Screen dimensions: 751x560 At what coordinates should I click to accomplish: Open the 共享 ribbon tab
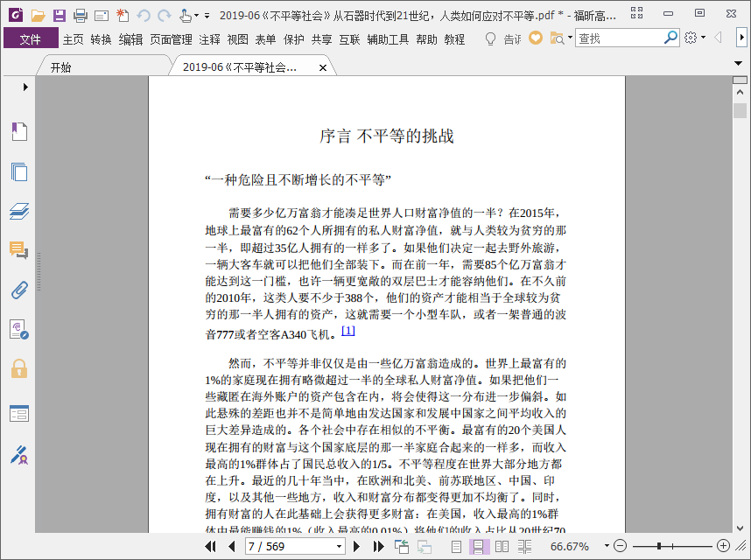pos(321,39)
